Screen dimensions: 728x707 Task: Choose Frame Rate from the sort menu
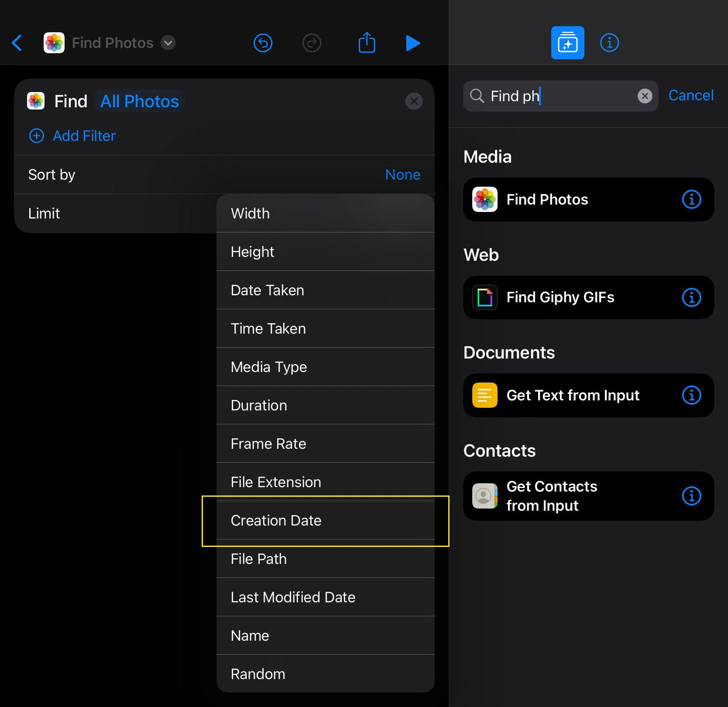[326, 444]
